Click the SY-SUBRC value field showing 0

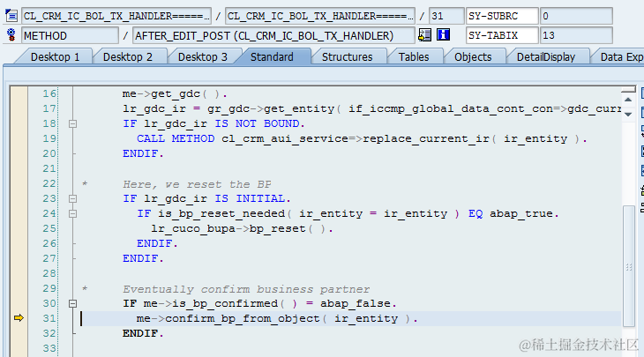point(576,16)
